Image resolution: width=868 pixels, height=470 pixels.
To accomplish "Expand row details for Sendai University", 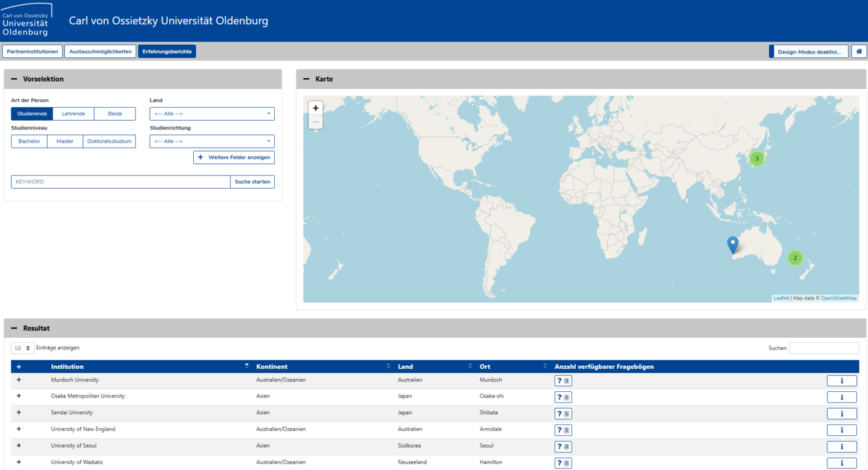I will click(x=19, y=413).
